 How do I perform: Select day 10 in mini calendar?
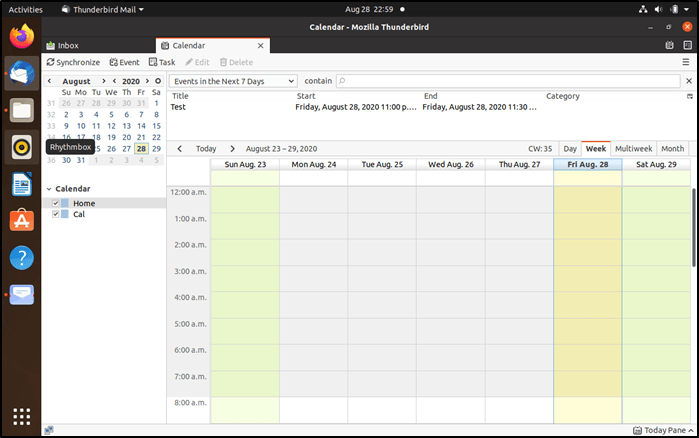click(x=81, y=126)
